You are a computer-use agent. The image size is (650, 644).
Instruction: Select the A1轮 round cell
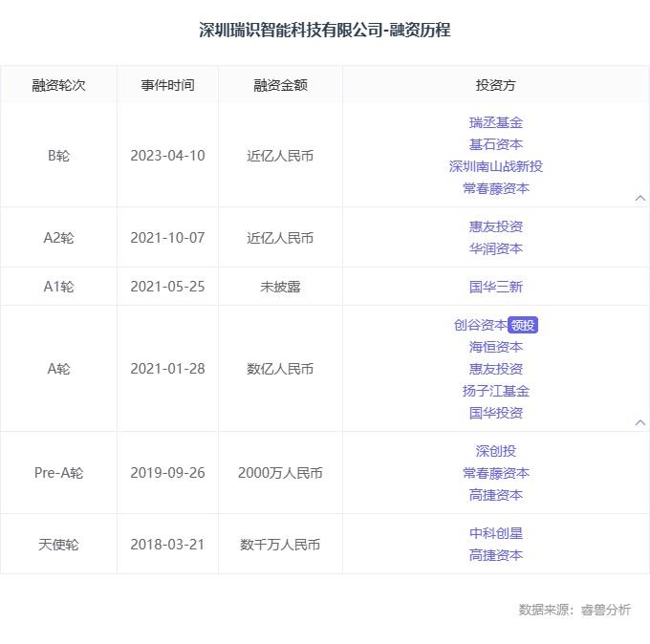[x=59, y=287]
